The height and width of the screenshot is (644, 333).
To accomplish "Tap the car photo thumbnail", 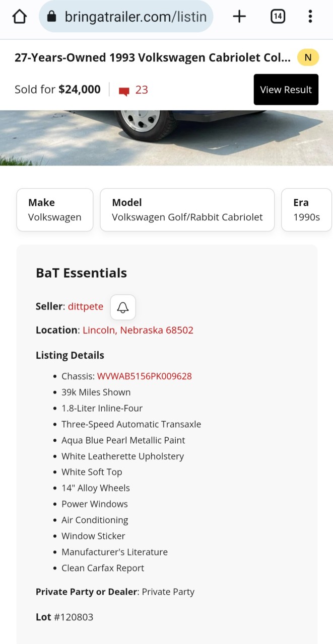I will point(166,138).
